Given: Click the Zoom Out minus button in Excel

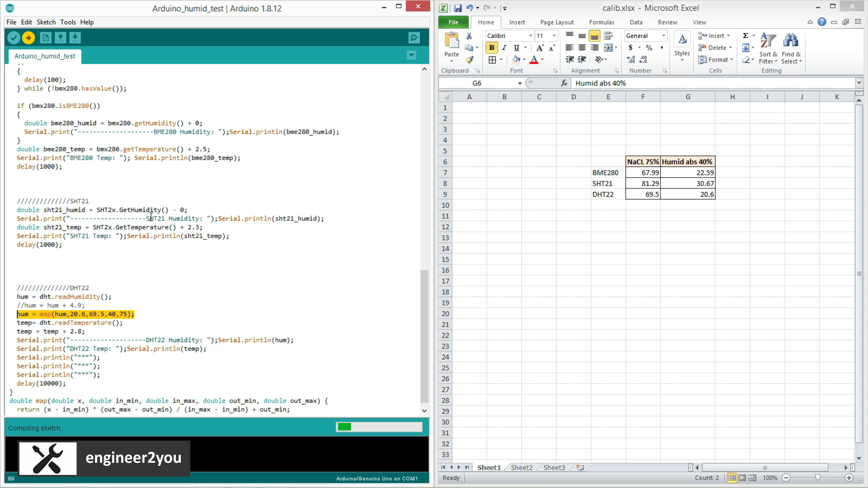Looking at the screenshot, I should 786,478.
